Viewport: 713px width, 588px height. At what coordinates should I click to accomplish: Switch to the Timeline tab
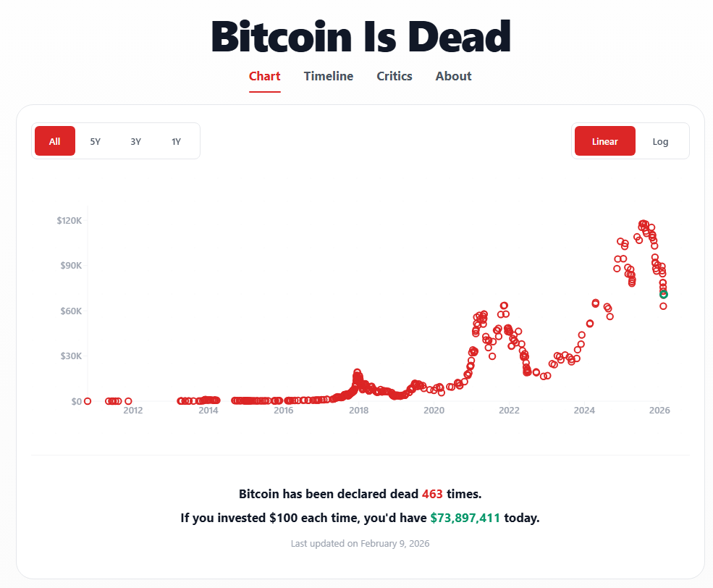329,76
